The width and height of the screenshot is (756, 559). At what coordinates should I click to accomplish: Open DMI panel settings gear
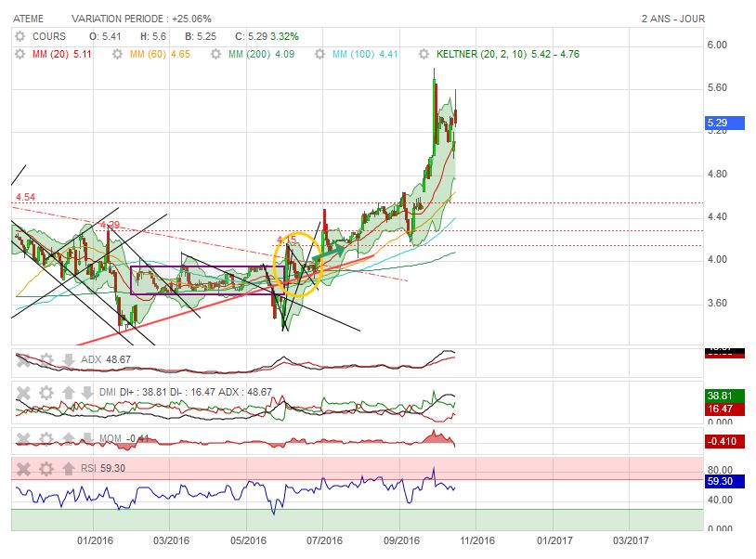(46, 393)
